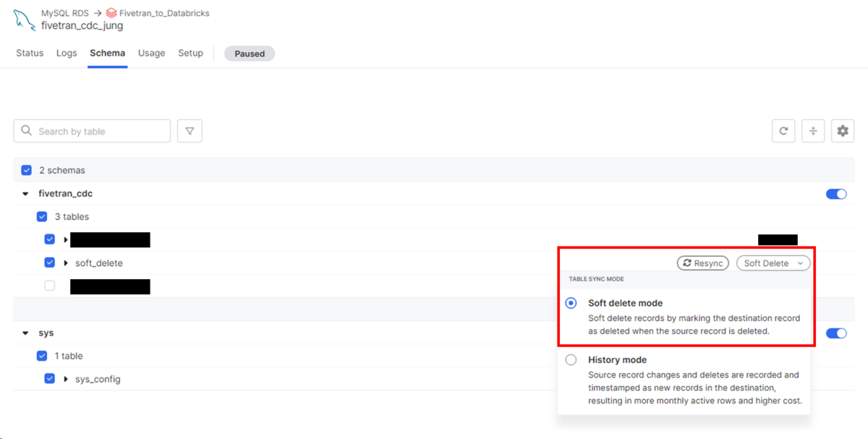
Task: Open schema settings gear icon
Action: pyautogui.click(x=843, y=131)
